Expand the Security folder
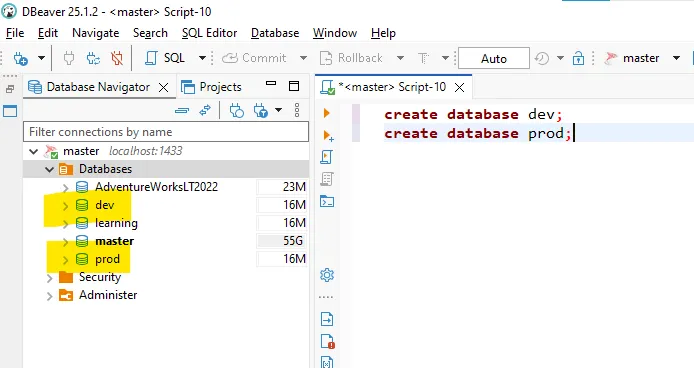The width and height of the screenshot is (694, 368). (49, 278)
